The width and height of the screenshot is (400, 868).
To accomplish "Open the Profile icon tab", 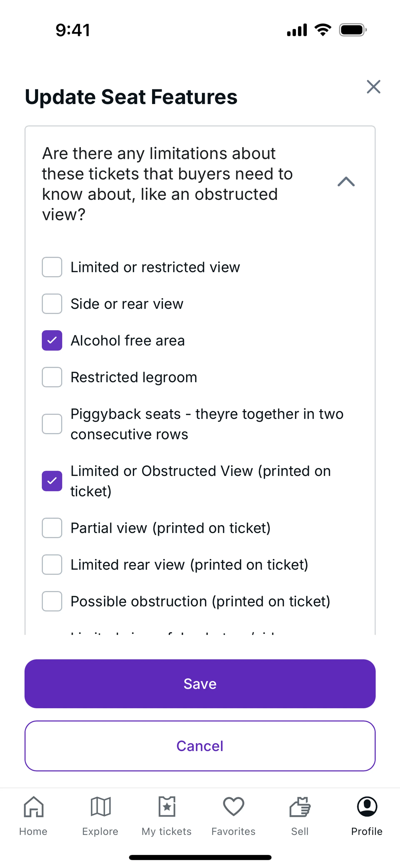I will (367, 807).
